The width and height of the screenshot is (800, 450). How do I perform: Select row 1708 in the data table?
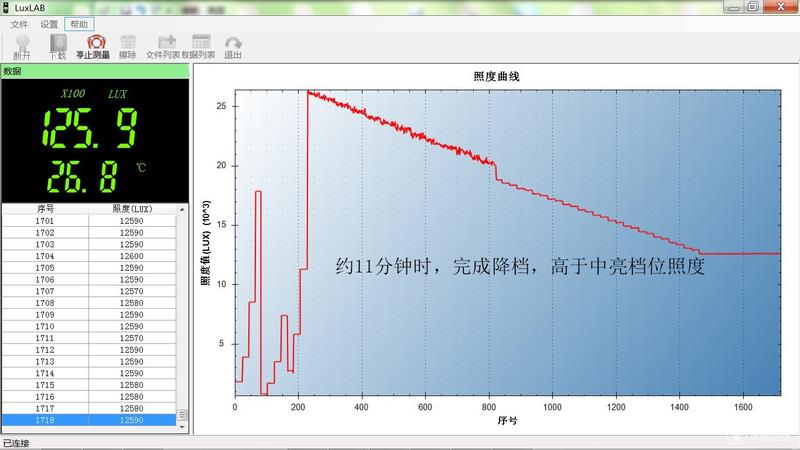89,303
